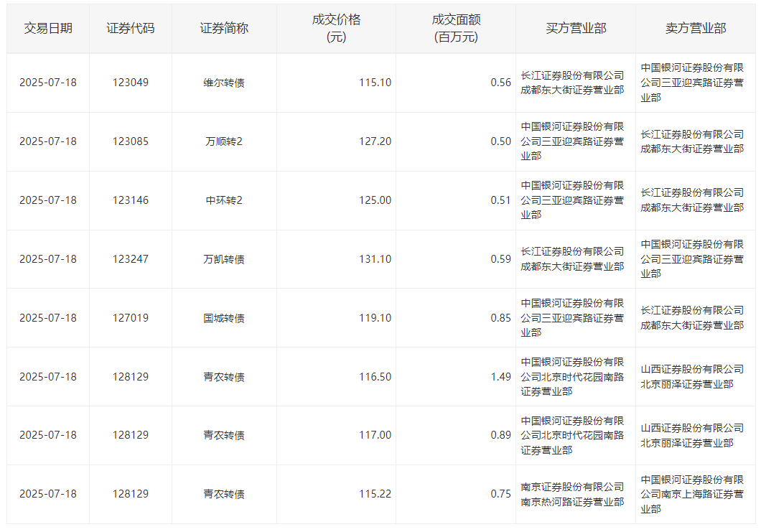
Task: Click buyer 南京证券南京热河路证券营业部
Action: coord(572,494)
